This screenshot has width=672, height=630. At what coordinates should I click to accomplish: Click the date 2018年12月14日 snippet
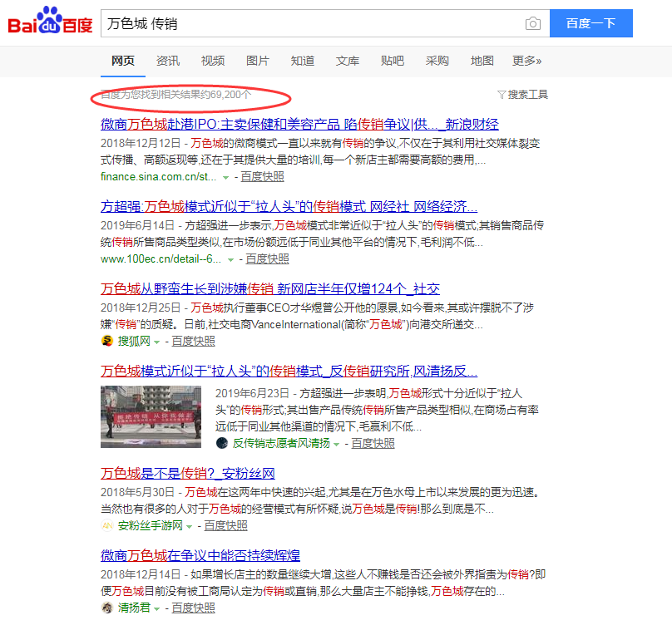coord(141,573)
